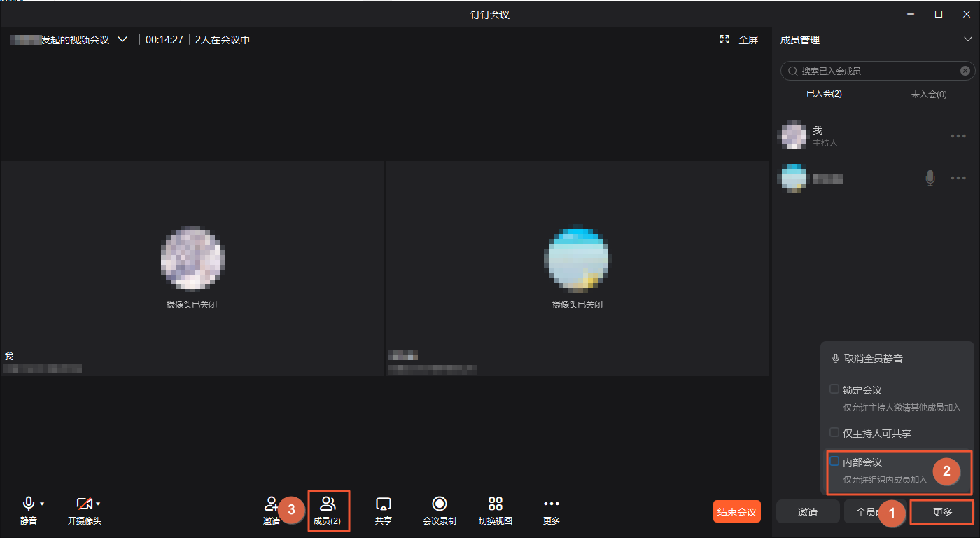This screenshot has height=538, width=980.
Task: Minimize the 钉钉会议 window
Action: pos(911,13)
